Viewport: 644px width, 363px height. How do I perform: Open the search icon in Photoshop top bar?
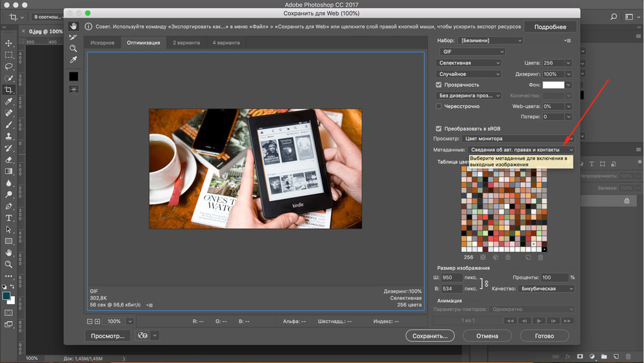(614, 17)
